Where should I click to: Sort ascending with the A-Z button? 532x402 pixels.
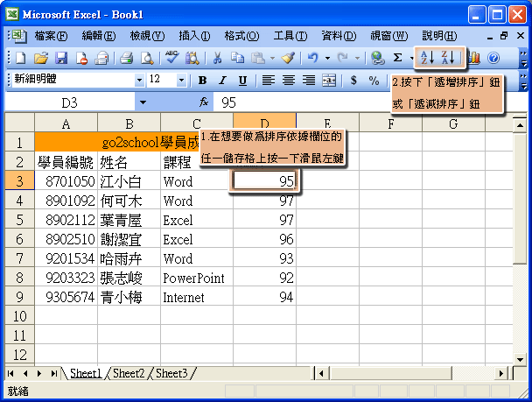click(x=427, y=58)
